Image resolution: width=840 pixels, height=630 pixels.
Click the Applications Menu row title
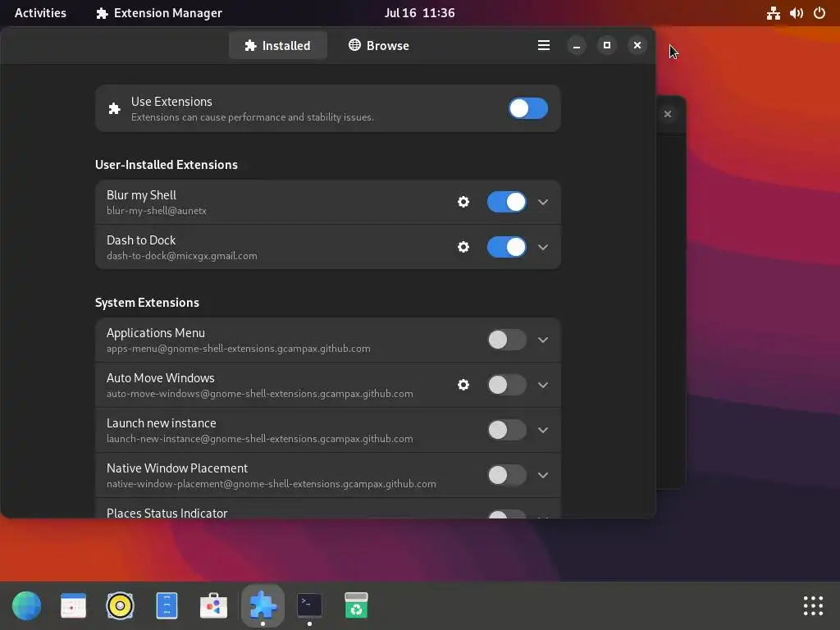tap(155, 333)
